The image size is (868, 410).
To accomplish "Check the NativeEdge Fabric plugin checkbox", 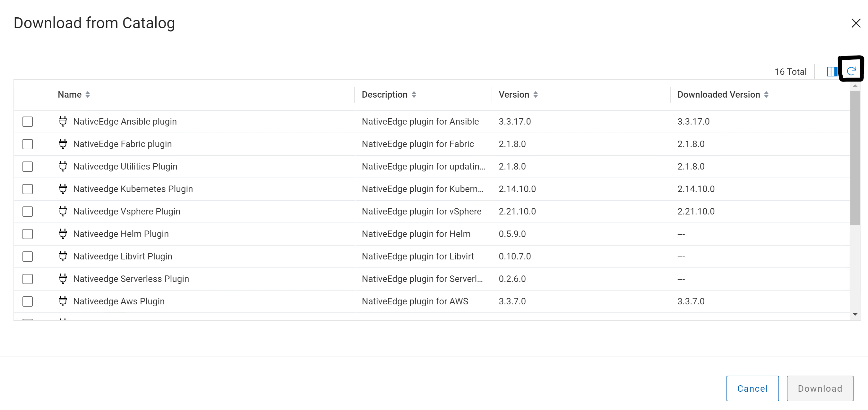I will pos(27,144).
